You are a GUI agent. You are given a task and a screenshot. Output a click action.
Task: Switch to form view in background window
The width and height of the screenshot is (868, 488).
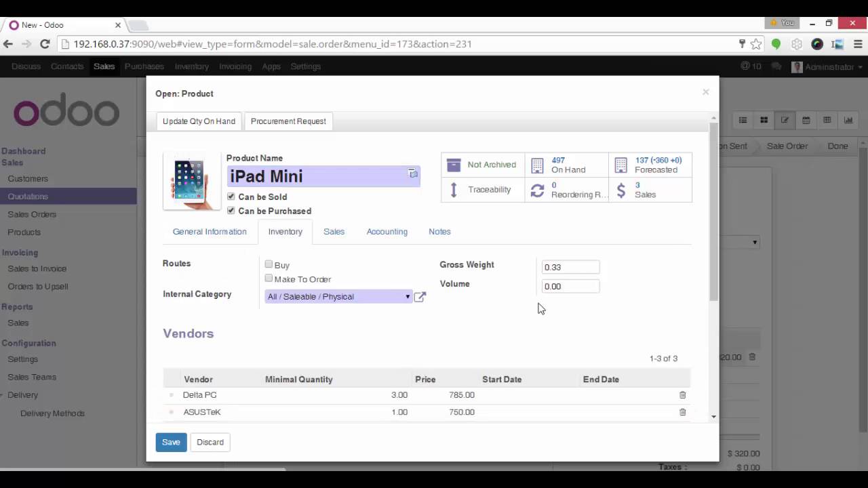[785, 120]
